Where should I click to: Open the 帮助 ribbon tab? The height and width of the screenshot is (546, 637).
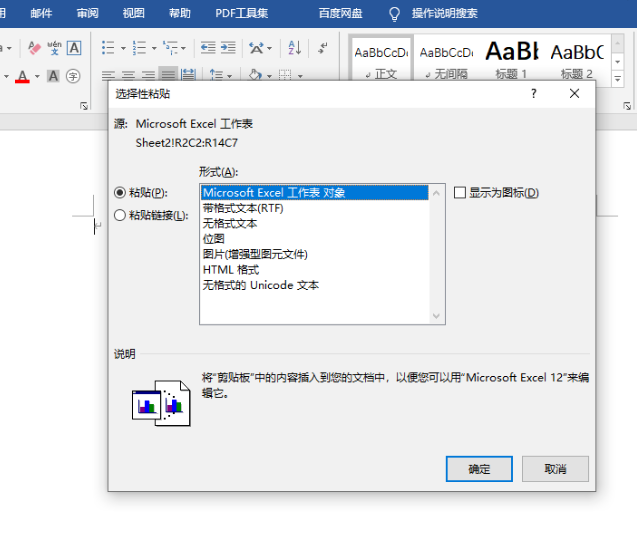coord(180,13)
